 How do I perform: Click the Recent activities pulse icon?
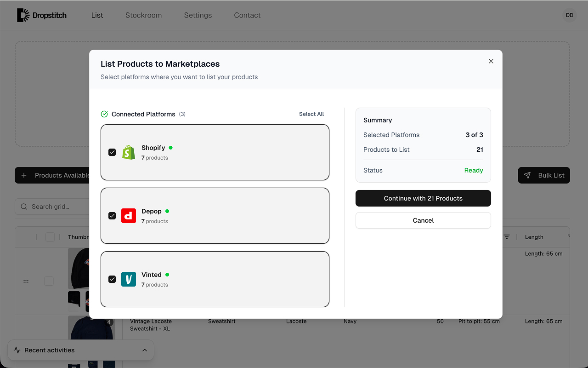coord(17,350)
